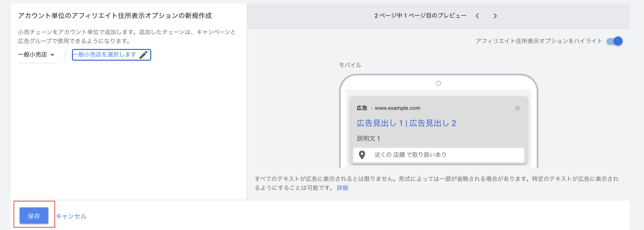Go to the previous preview page
The width and height of the screenshot is (644, 230).
[477, 16]
